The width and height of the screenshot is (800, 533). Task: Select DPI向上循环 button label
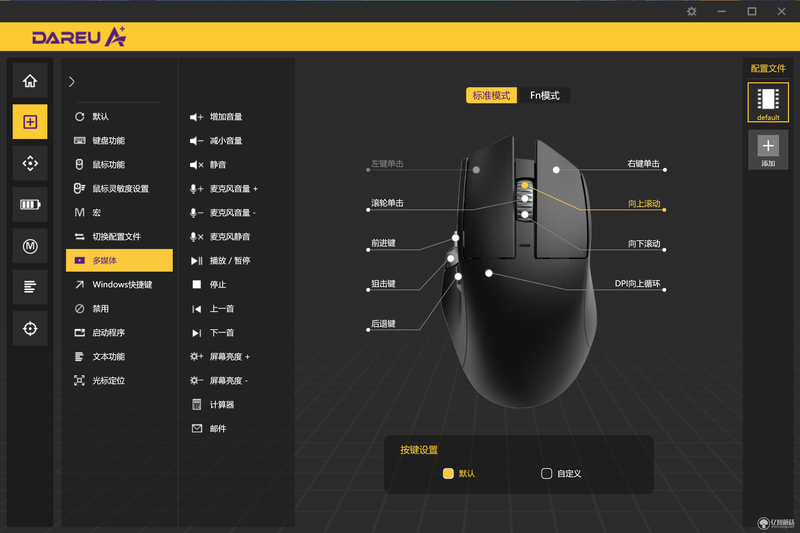coord(637,284)
